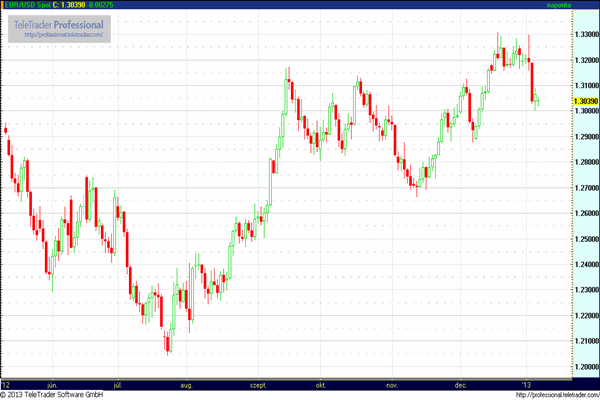Select the EUR/USD Spot symbol title
The image size is (600, 400).
pos(26,5)
